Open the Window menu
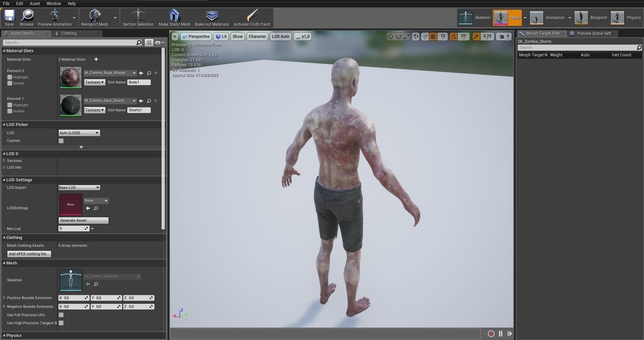 53,4
